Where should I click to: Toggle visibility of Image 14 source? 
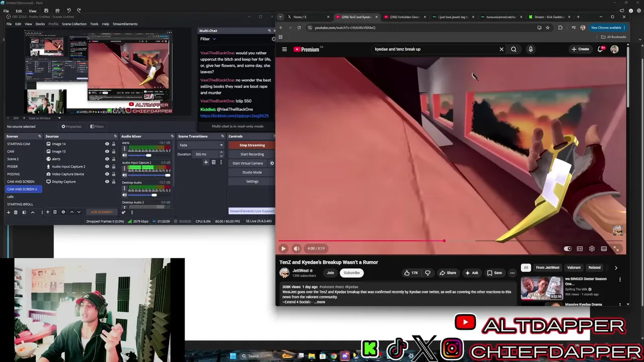point(107,144)
